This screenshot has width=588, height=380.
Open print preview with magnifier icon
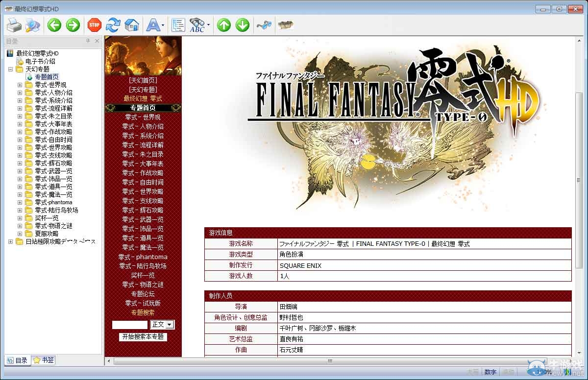click(33, 24)
